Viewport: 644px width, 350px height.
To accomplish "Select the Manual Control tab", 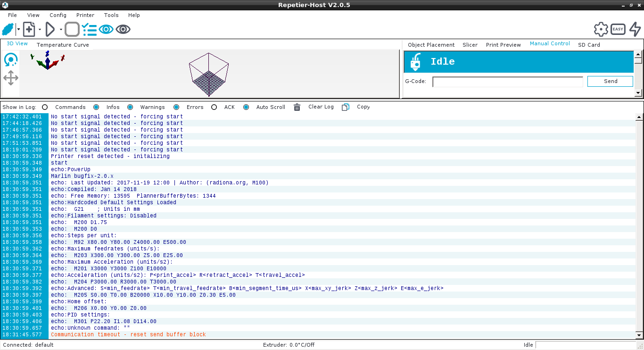I will click(550, 43).
